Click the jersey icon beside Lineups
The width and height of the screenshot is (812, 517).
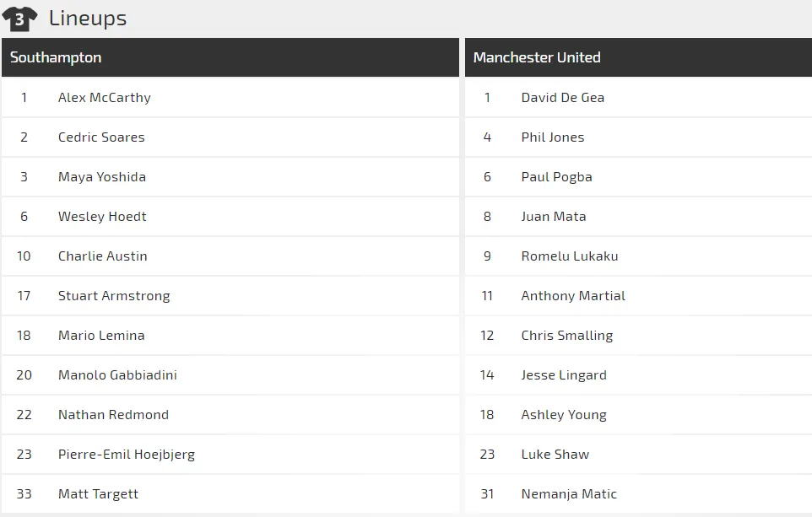pyautogui.click(x=19, y=19)
